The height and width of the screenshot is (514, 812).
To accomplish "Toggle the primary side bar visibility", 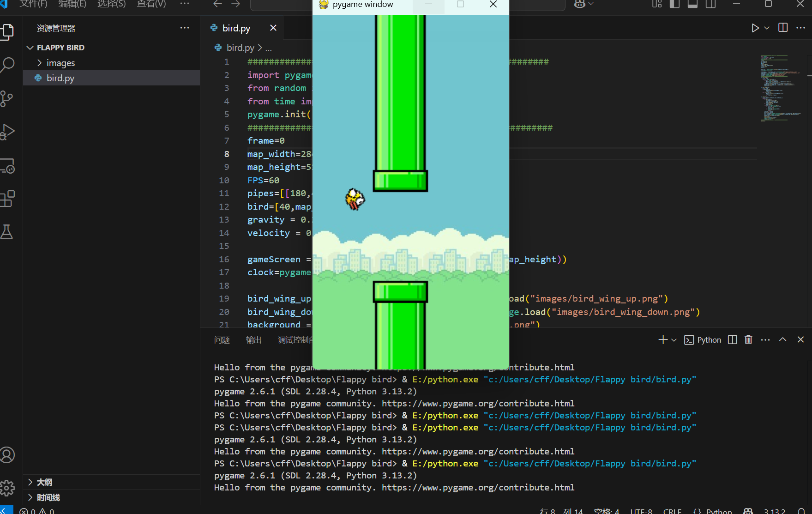I will [x=675, y=4].
